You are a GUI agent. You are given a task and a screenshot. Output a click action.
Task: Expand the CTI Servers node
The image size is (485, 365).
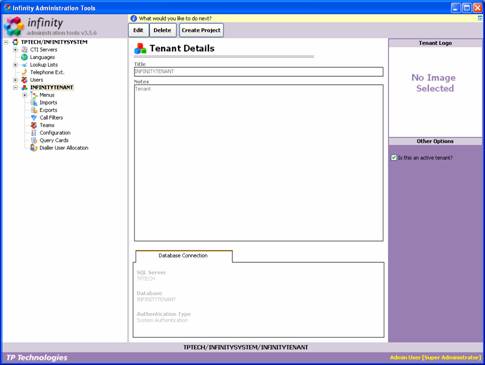coord(15,50)
